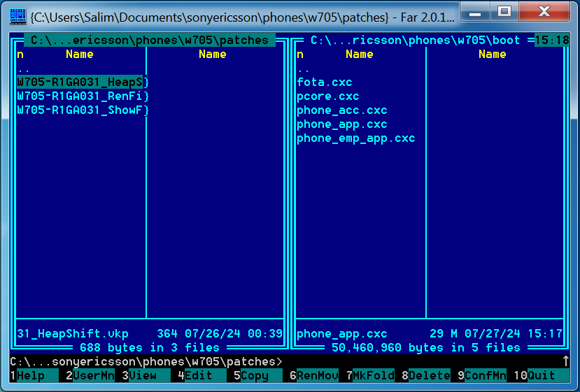Select phone_emp_app.cxc file
The image size is (580, 392).
(356, 138)
